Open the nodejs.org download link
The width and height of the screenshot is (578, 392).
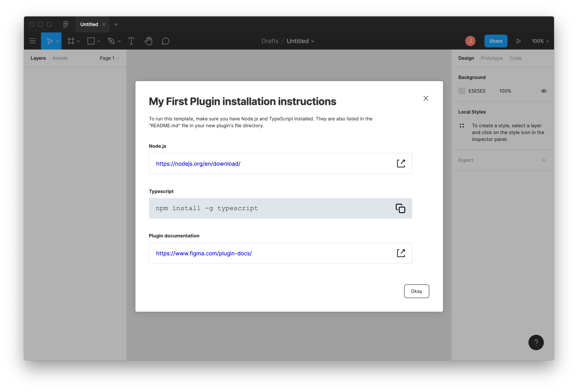click(198, 164)
